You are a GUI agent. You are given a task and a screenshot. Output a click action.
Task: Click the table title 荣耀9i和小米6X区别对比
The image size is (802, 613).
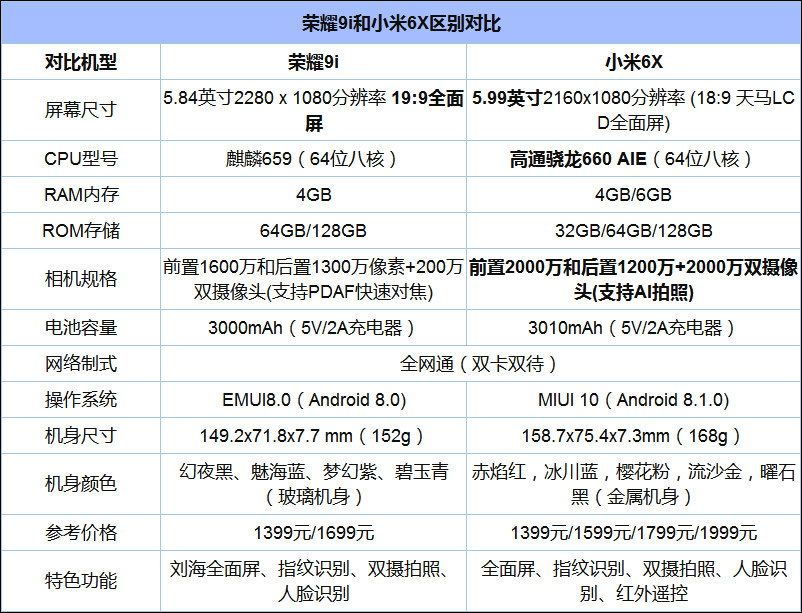tap(401, 24)
